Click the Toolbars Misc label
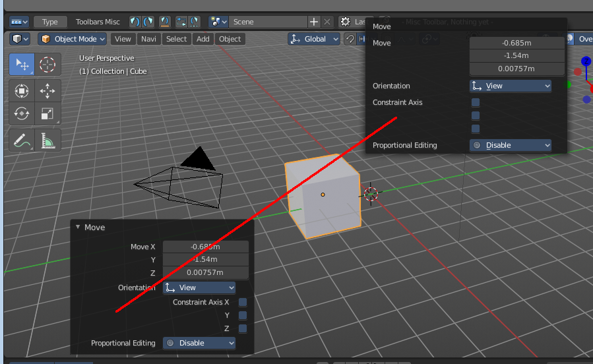 [98, 22]
